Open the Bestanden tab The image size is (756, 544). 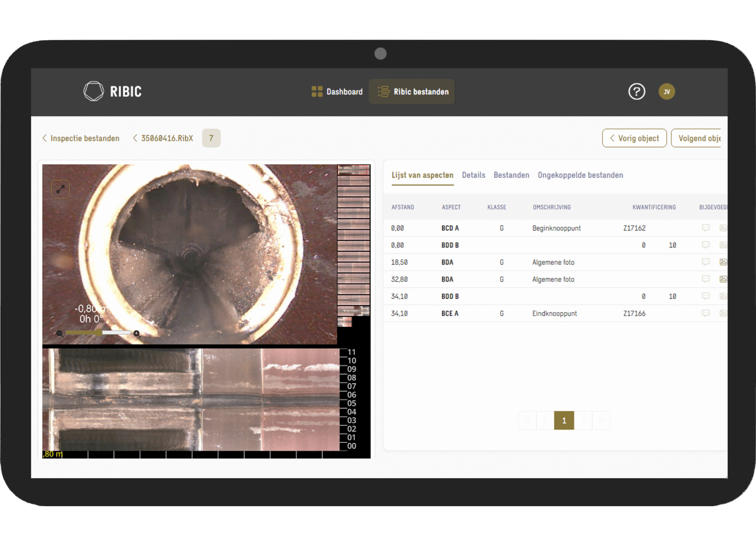[x=511, y=175]
